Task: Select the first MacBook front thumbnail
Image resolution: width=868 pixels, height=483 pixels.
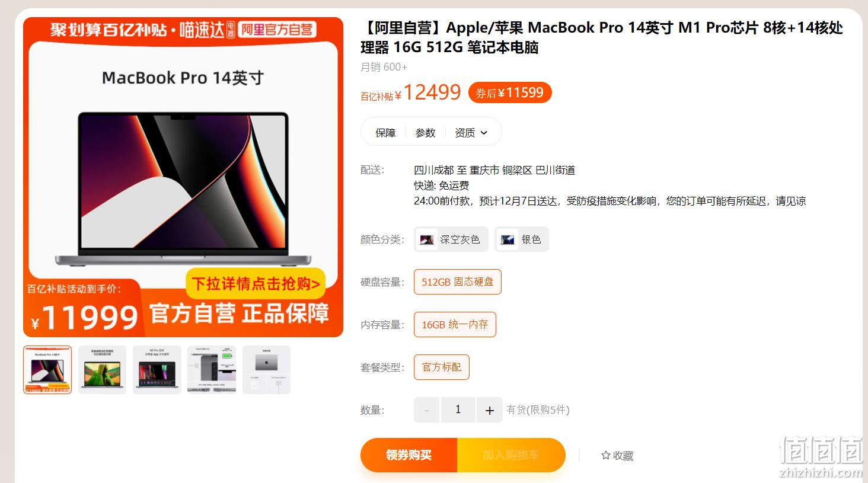Action: click(47, 370)
